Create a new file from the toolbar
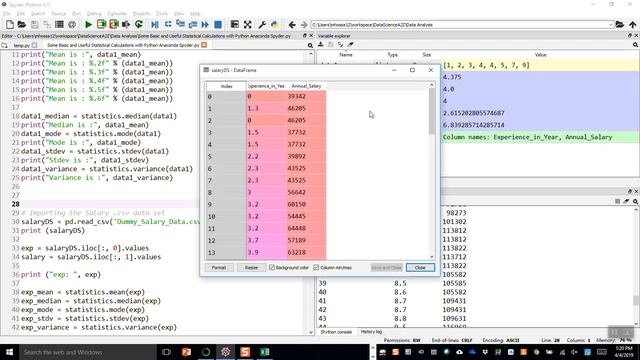This screenshot has width=640, height=360. (9, 24)
